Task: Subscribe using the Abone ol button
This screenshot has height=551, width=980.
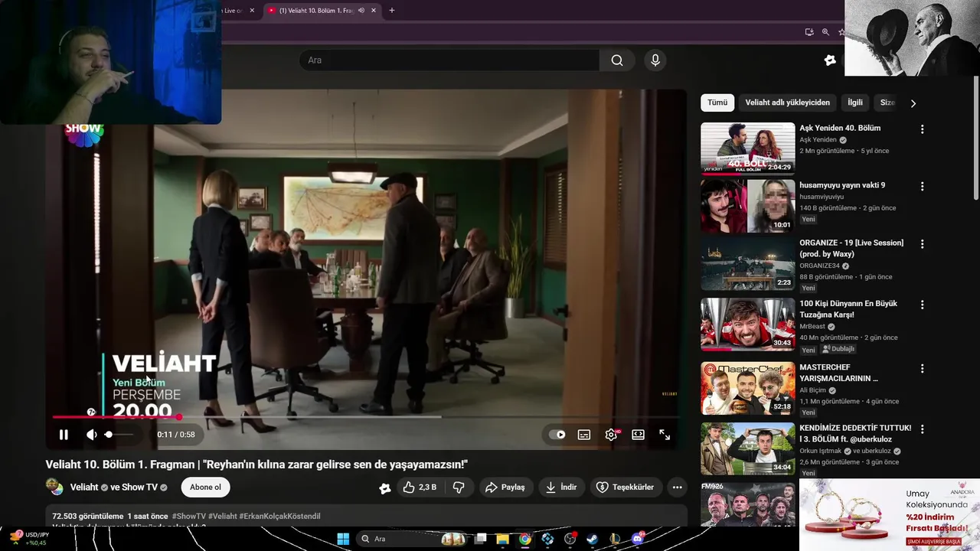Action: tap(205, 487)
